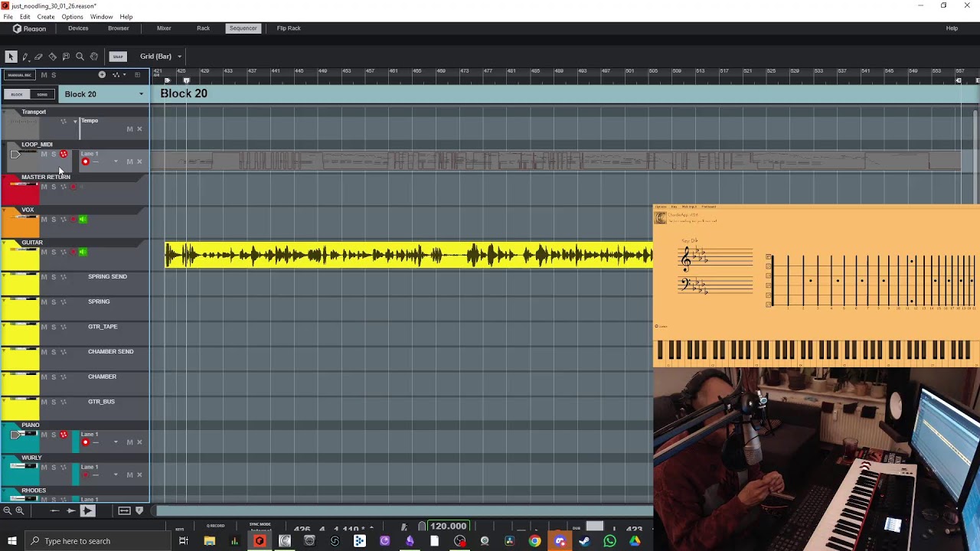
Task: Collapse the VOX track triangle
Action: 5,210
